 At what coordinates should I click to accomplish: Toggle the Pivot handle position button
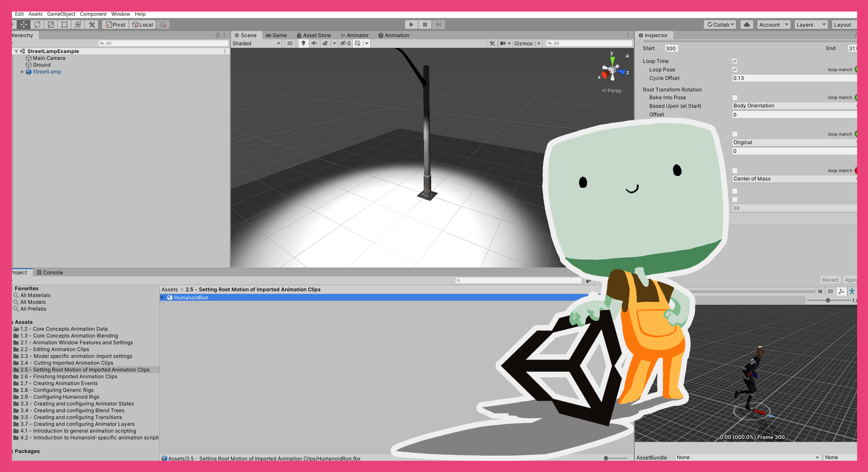click(116, 24)
